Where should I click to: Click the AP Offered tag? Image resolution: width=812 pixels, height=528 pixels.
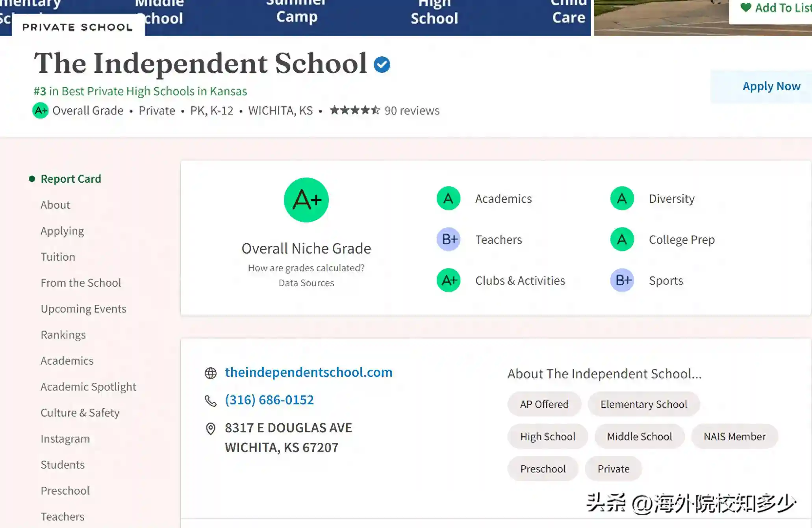[x=544, y=404]
